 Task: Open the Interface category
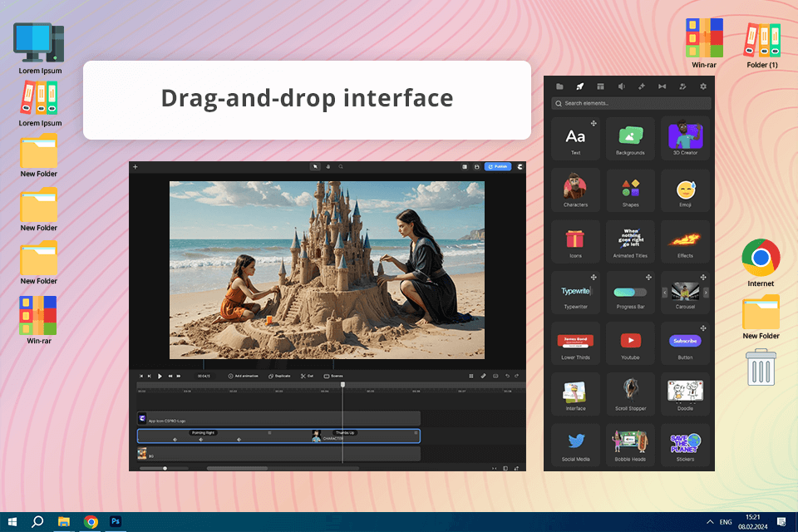point(575,394)
